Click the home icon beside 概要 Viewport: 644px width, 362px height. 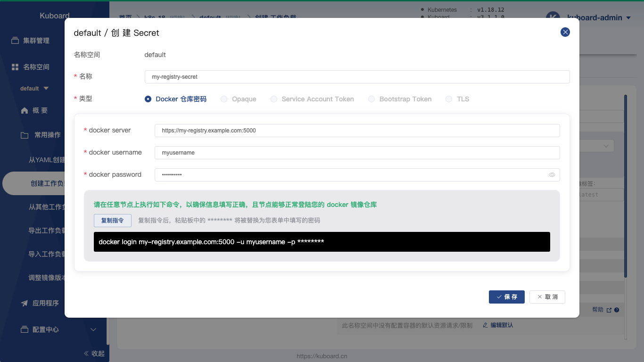tap(25, 110)
